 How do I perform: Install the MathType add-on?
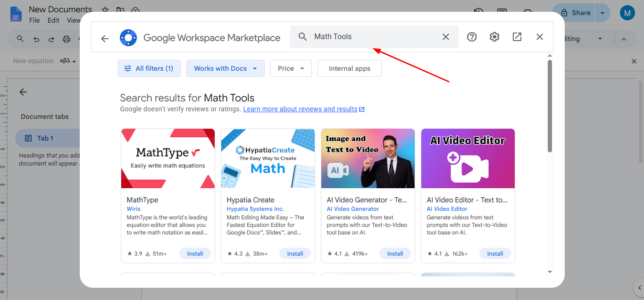(x=195, y=254)
